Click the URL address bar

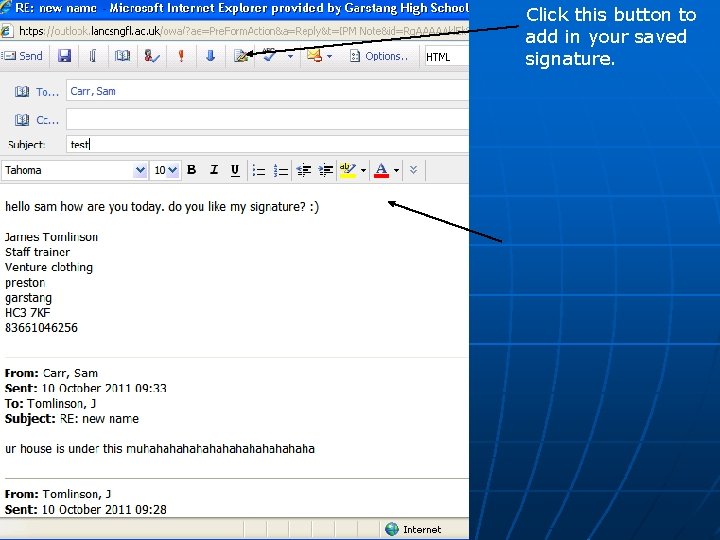pyautogui.click(x=243, y=31)
